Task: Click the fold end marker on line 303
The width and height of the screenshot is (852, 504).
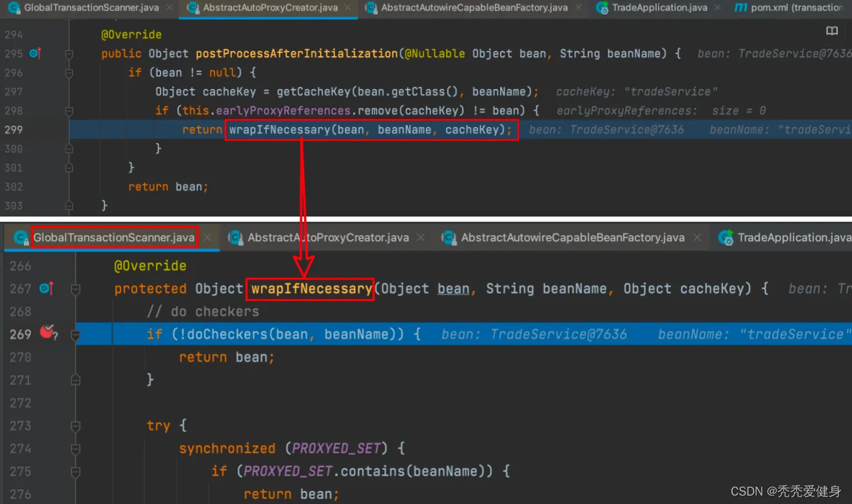Action: [x=69, y=206]
